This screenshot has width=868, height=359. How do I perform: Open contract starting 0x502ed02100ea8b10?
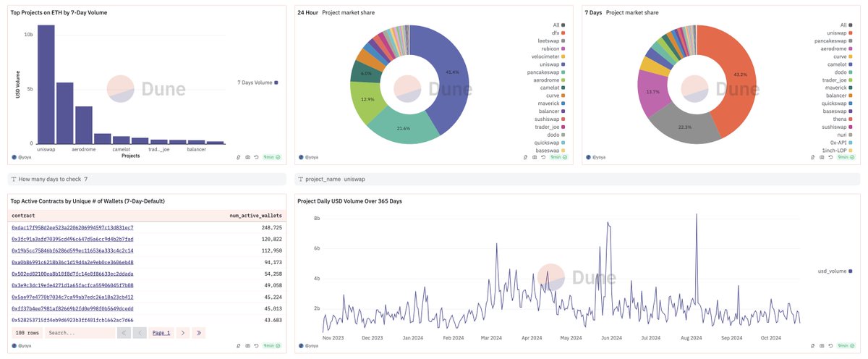[x=72, y=274]
